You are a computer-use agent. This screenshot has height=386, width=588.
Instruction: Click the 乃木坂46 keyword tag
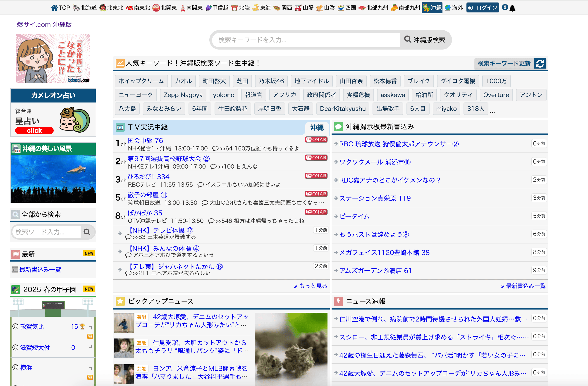(271, 81)
